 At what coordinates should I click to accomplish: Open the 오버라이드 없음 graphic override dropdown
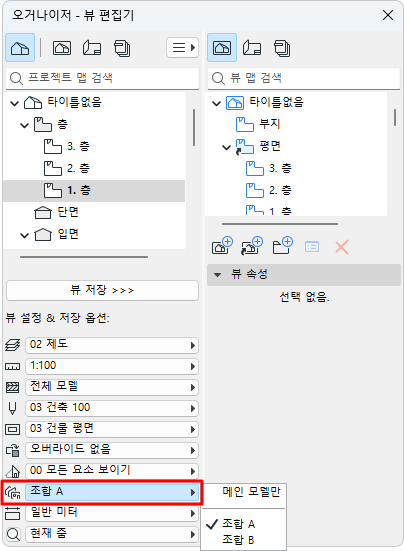click(x=112, y=450)
